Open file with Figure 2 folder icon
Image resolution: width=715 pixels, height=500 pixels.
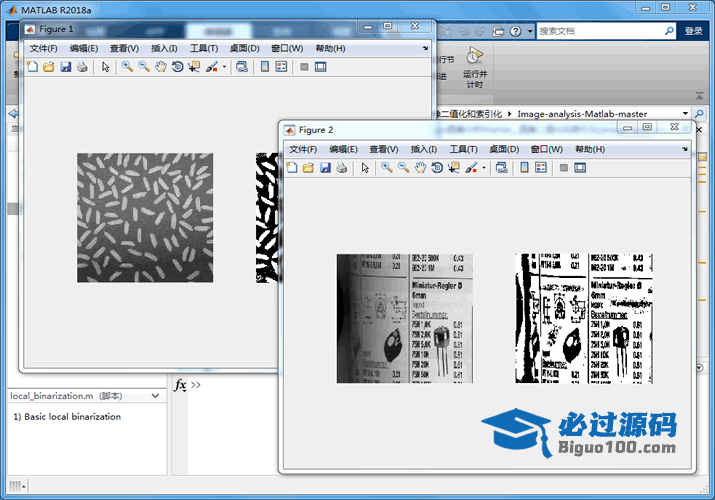(308, 168)
